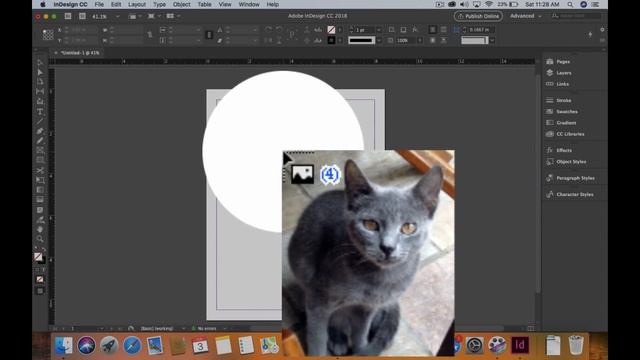Screen dimensions: 640x360
Task: Select the Hand tool
Action: click(x=40, y=229)
